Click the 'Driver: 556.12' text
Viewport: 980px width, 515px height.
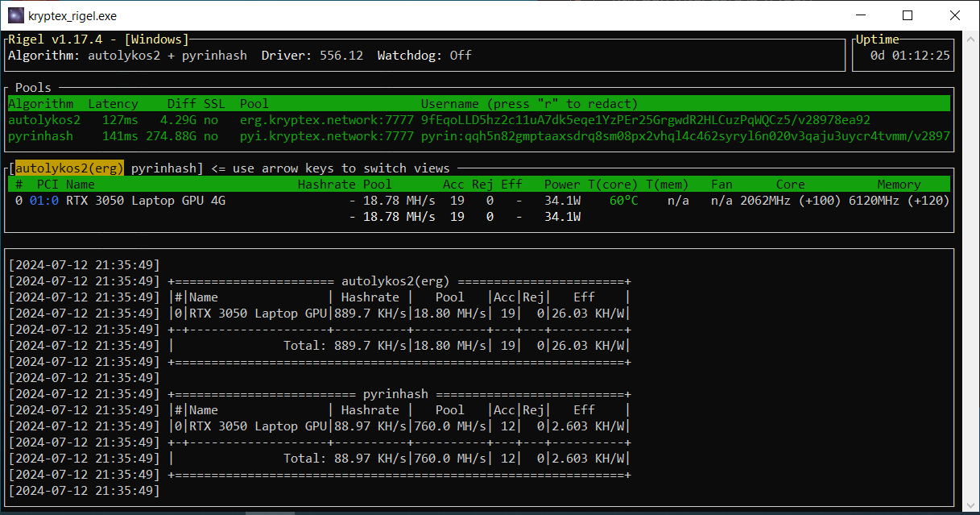point(312,56)
